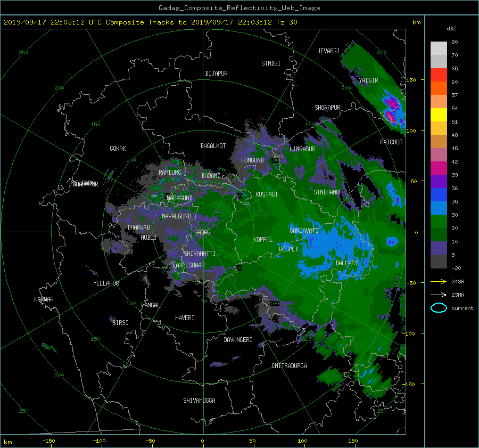Click the YELLAPUR city label
This screenshot has width=479, height=448.
pos(106,283)
